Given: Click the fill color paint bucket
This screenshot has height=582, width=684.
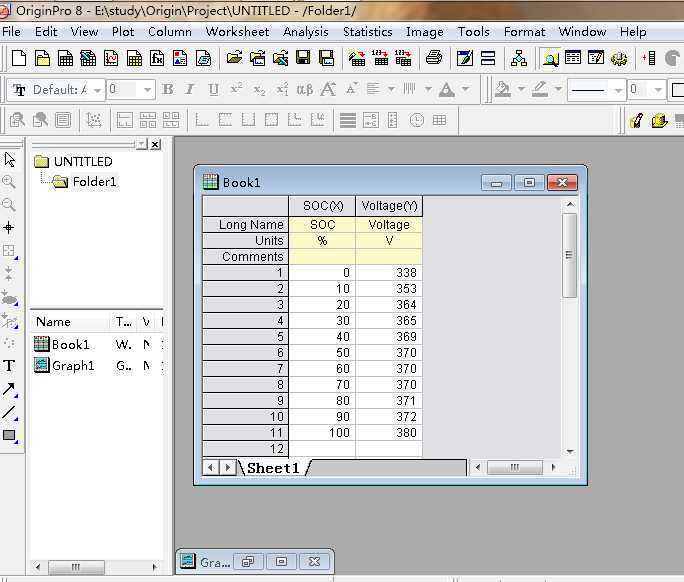Looking at the screenshot, I should pos(503,89).
